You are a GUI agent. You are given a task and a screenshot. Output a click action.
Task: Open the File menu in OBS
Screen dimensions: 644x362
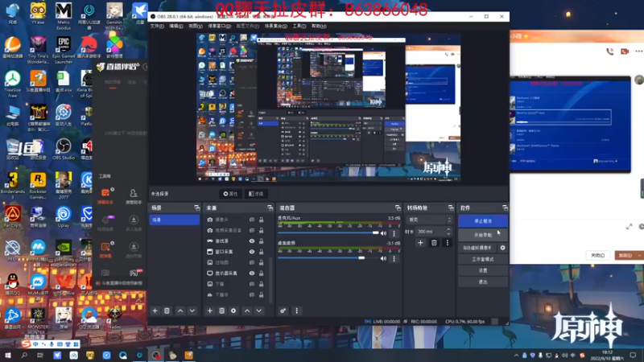(157, 26)
